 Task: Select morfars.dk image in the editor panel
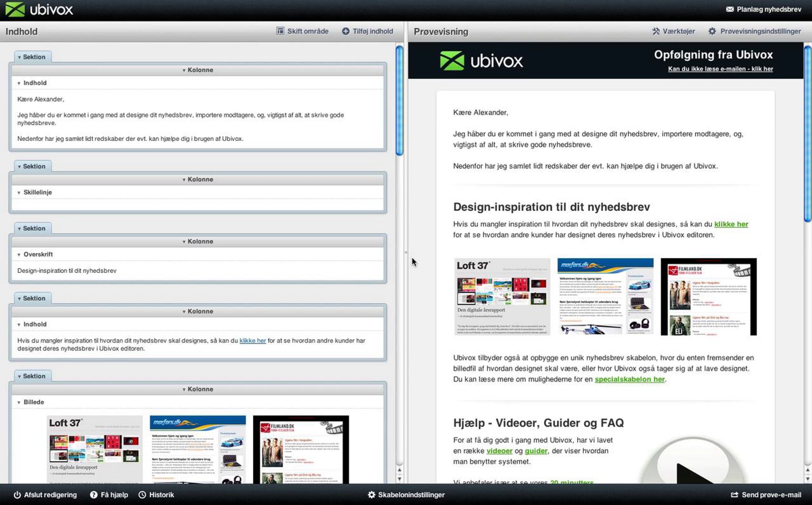tap(198, 449)
